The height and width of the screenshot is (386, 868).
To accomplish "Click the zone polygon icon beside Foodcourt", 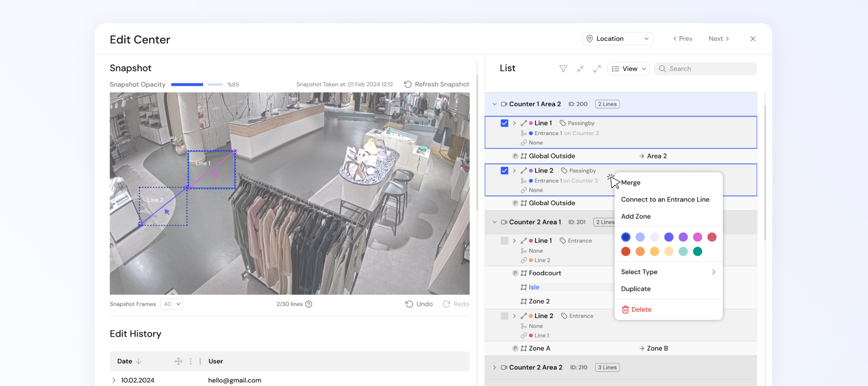I will pos(524,273).
